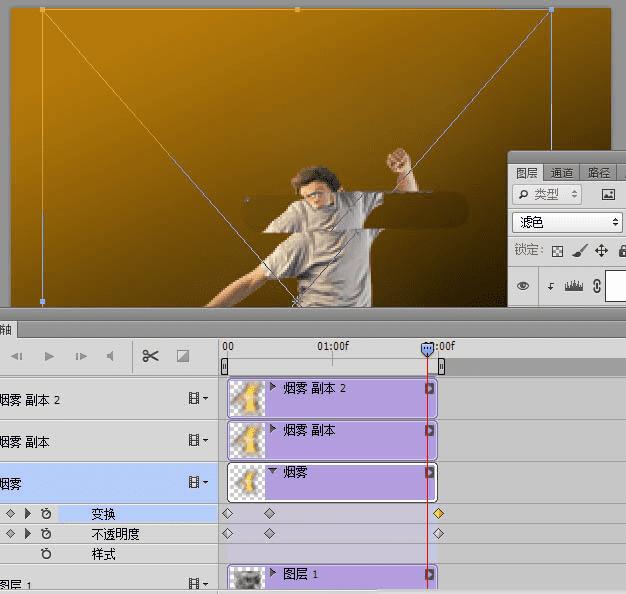Toggle the stopwatch for 变换 keyframes

click(46, 513)
